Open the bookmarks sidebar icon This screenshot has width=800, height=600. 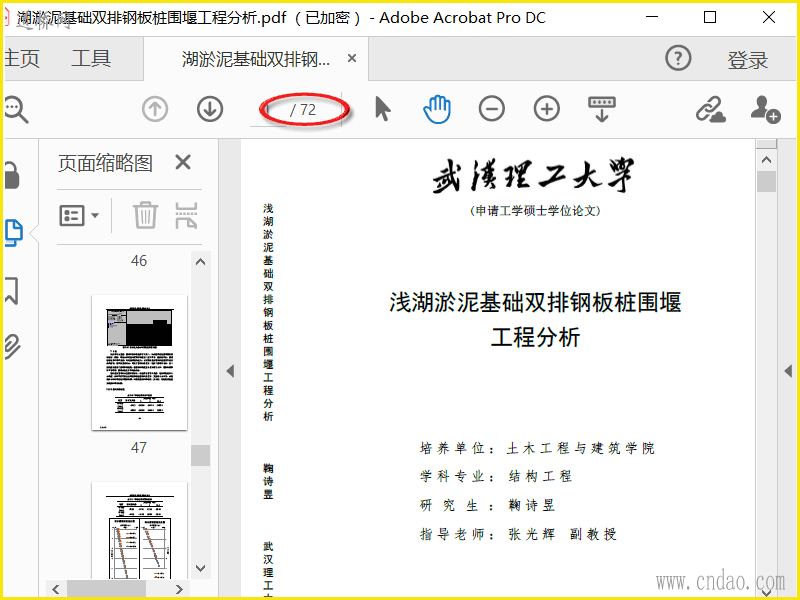tap(12, 290)
